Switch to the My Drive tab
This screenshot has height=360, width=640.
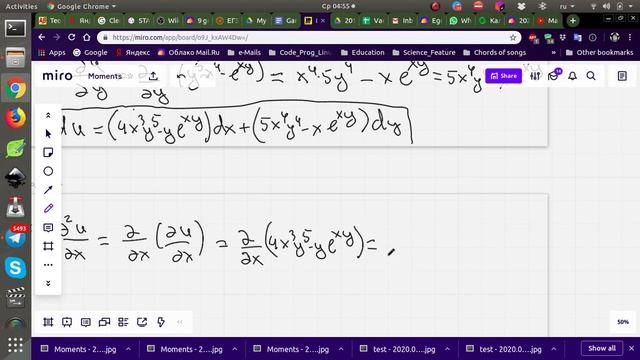coord(256,20)
